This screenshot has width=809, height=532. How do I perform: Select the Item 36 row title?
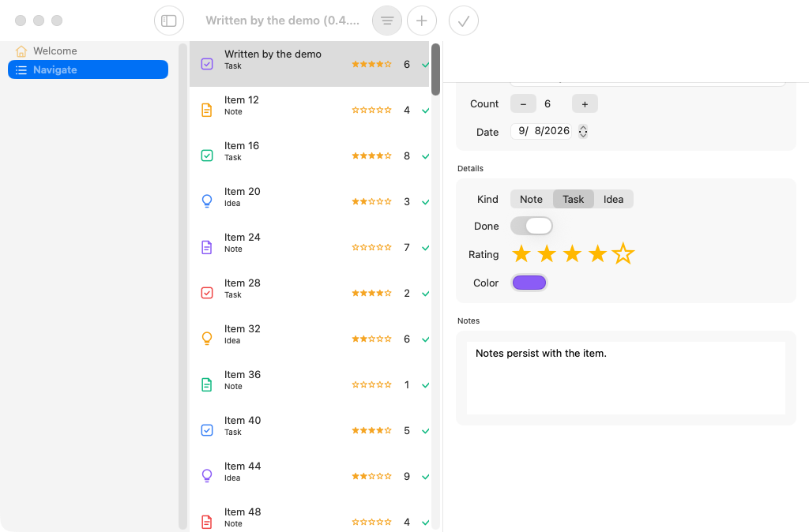tap(242, 375)
